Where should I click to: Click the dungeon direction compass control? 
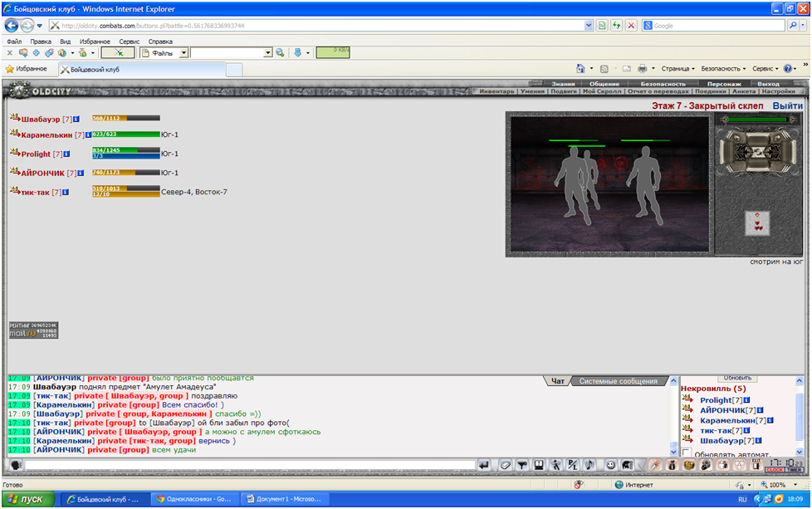[x=758, y=151]
